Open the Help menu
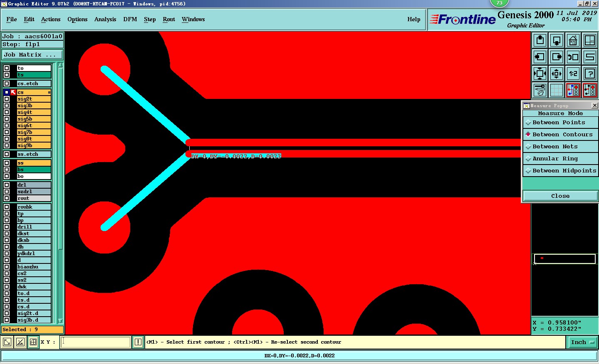Screen dimensions: 599x364 click(414, 19)
